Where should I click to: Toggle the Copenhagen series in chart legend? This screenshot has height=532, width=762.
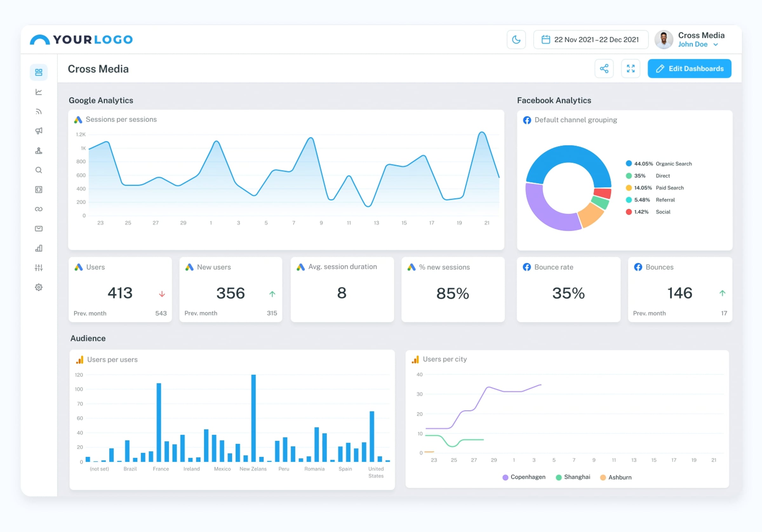[x=524, y=477]
